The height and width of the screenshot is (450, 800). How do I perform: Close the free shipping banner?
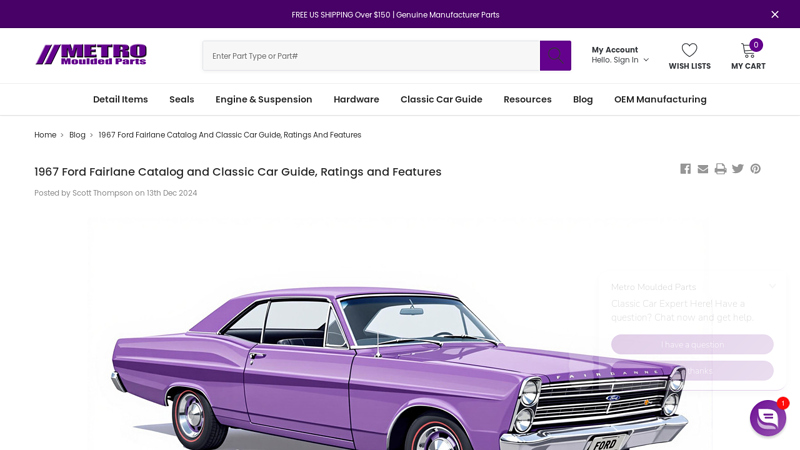[x=774, y=14]
